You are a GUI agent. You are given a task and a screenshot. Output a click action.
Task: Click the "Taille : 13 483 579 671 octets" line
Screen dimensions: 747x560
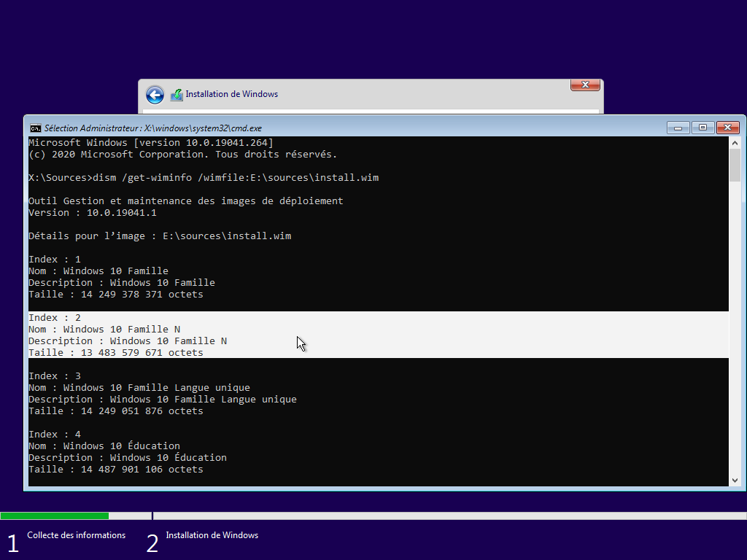coord(116,352)
